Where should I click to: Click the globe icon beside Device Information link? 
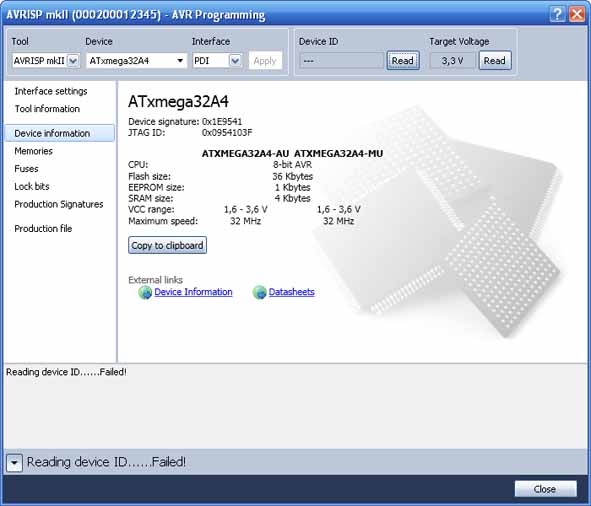tap(145, 292)
